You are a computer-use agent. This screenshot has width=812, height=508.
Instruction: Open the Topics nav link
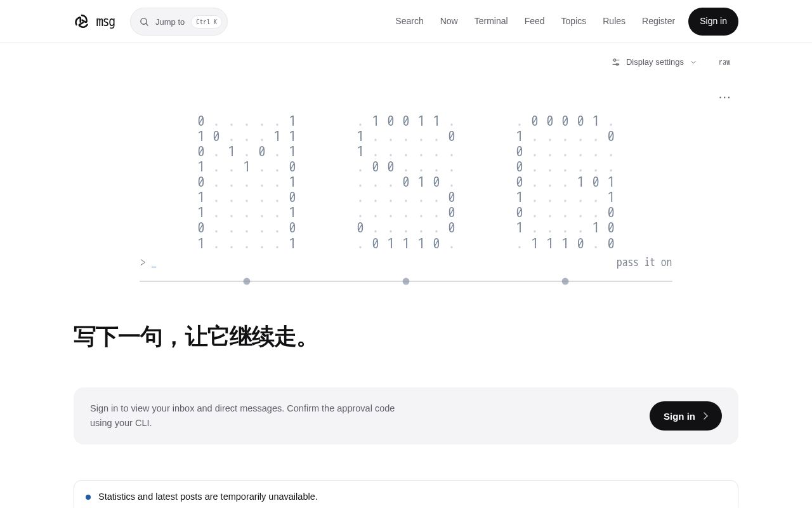tap(573, 21)
